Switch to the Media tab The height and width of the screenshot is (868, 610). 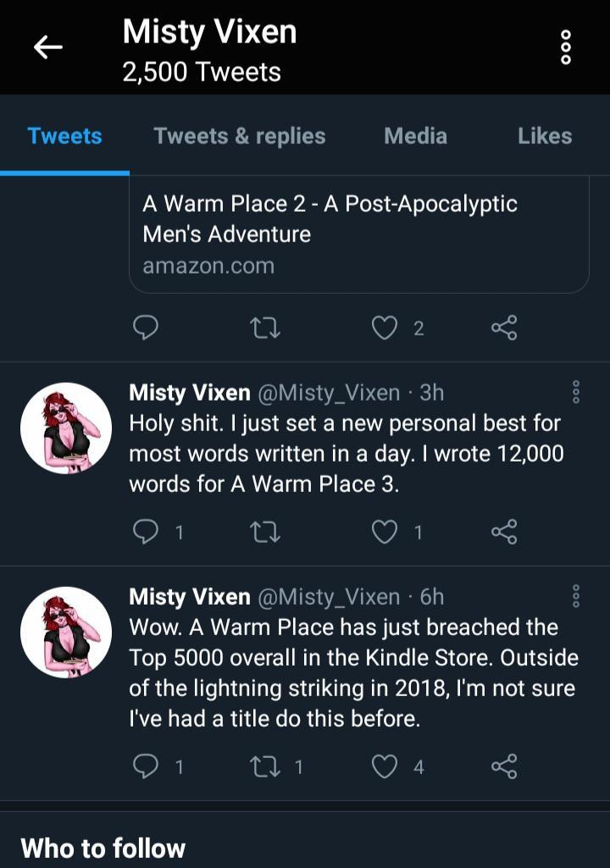[x=415, y=135]
